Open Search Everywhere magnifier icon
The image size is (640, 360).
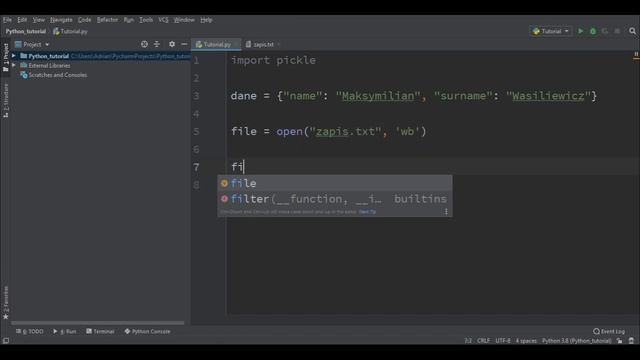(632, 31)
